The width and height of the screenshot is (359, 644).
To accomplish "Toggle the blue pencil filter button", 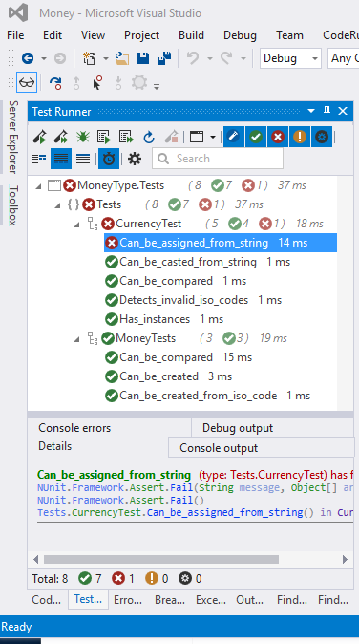I will (x=234, y=137).
